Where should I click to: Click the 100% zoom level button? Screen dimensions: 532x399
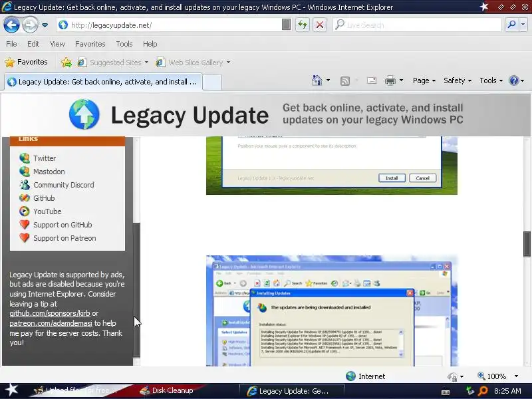click(x=491, y=376)
